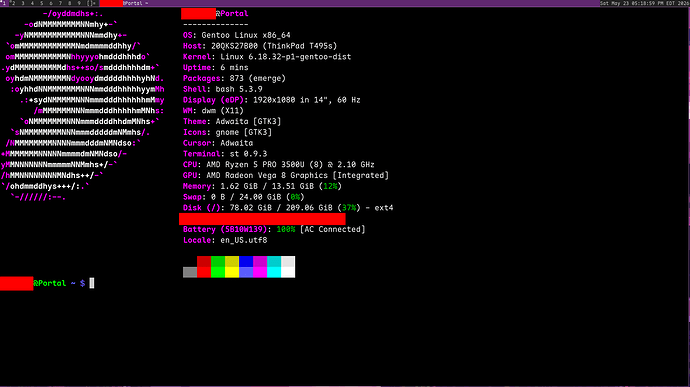690x387 pixels.
Task: Click the 'Swap: 0 B / 24.00 GiB' line
Action: coord(244,197)
